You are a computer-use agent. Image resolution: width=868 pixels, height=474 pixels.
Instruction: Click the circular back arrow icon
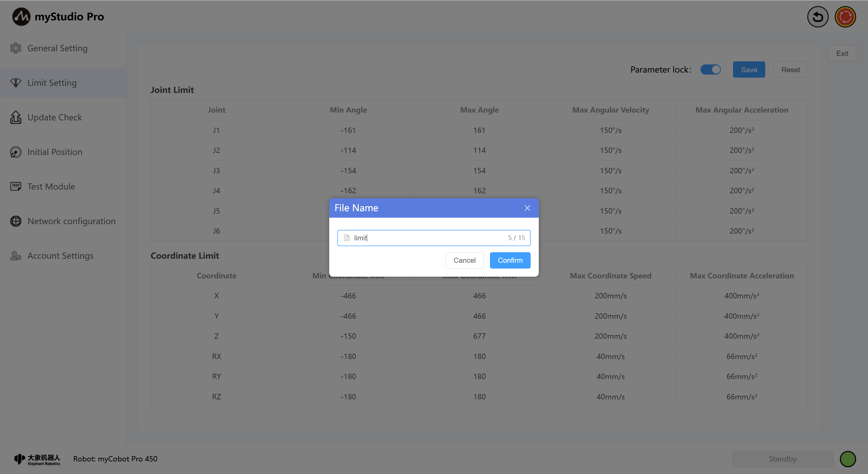(817, 17)
